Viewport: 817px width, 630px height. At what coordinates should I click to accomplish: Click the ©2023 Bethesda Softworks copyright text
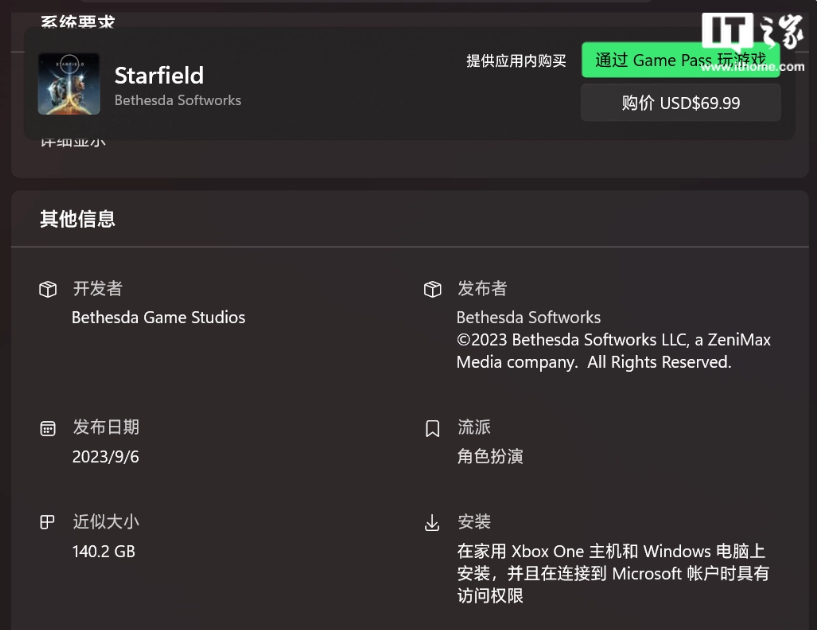point(613,351)
